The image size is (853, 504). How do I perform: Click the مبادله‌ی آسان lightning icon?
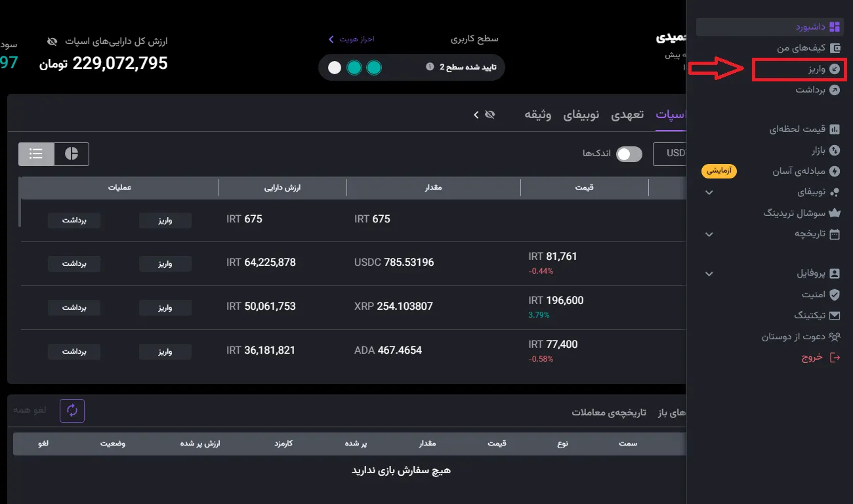click(x=835, y=171)
